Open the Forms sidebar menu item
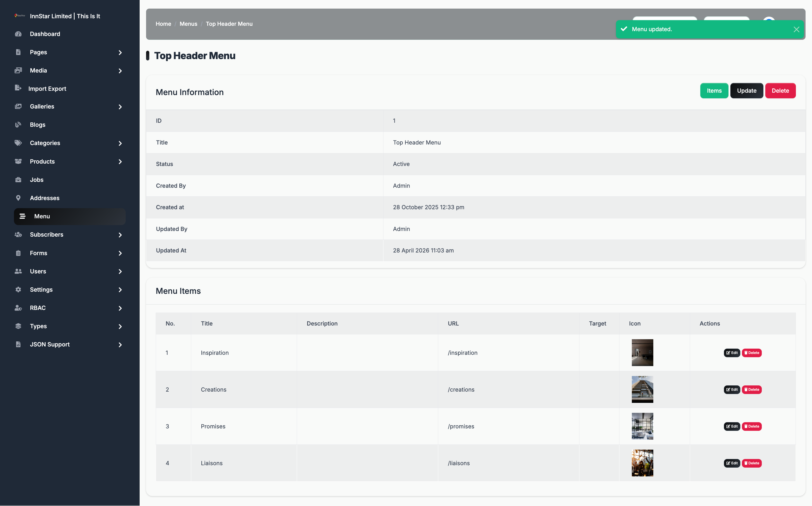 click(x=70, y=253)
